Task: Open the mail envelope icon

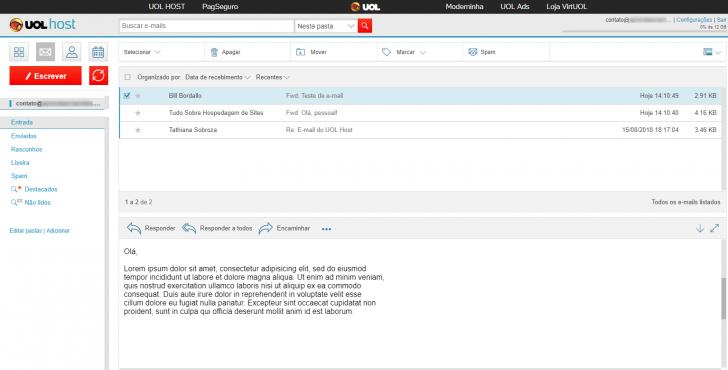Action: 46,52
